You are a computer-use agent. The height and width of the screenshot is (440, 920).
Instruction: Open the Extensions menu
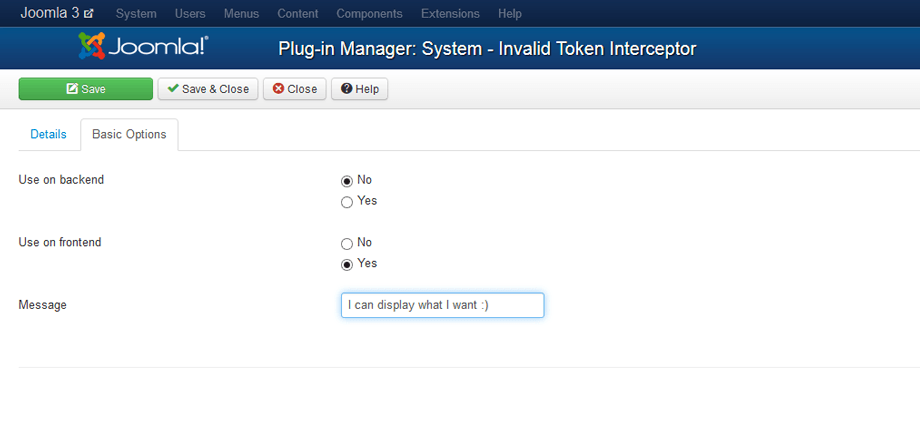(450, 14)
